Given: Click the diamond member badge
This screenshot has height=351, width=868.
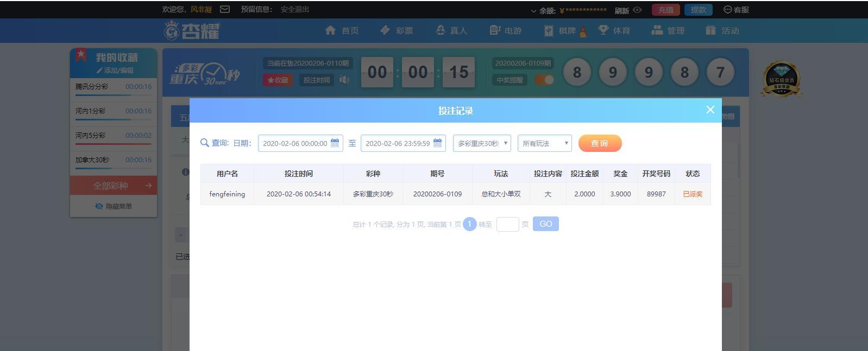Looking at the screenshot, I should click(781, 79).
